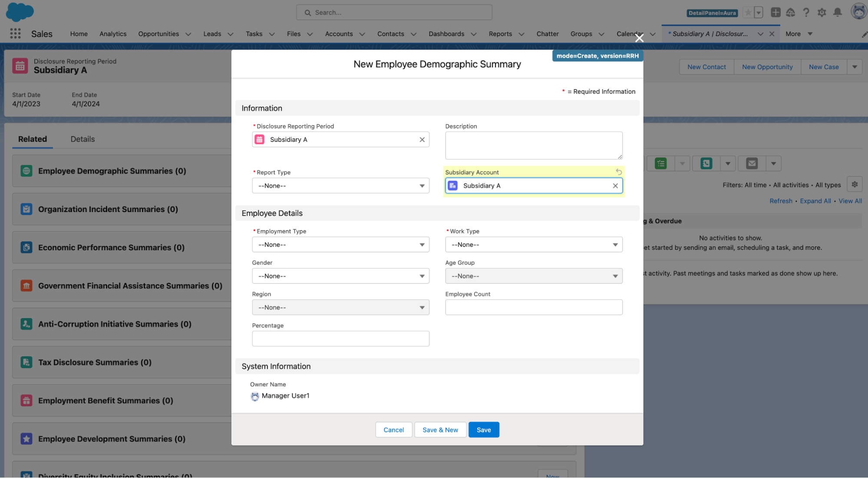Click the Related tab
This screenshot has height=478, width=868.
tap(32, 138)
